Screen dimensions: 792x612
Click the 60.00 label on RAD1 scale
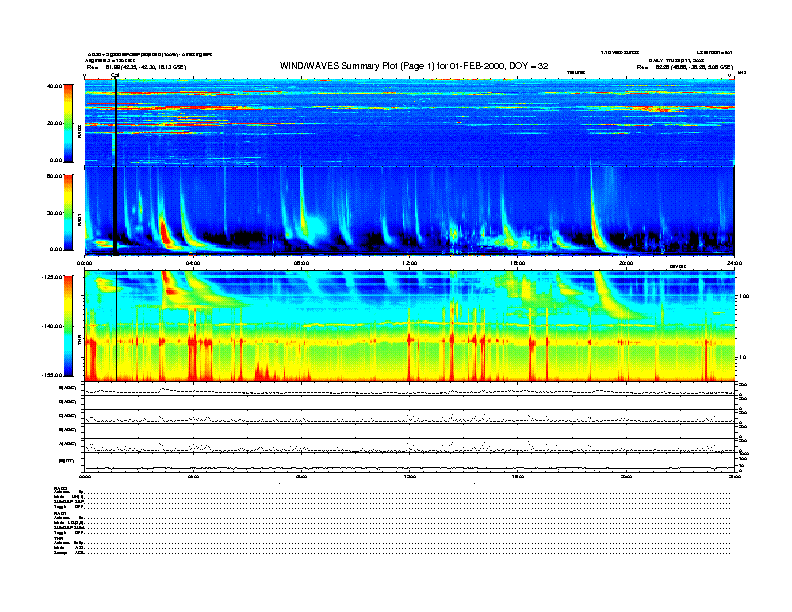(x=55, y=176)
